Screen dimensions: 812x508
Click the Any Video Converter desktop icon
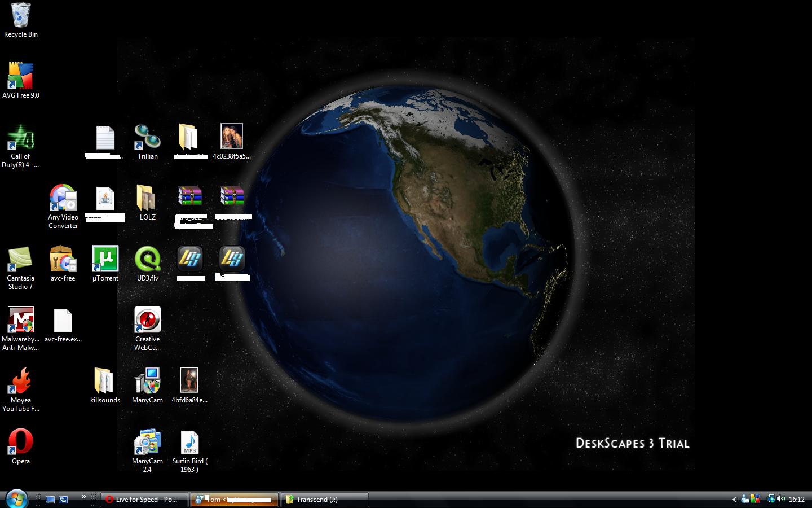(x=63, y=198)
